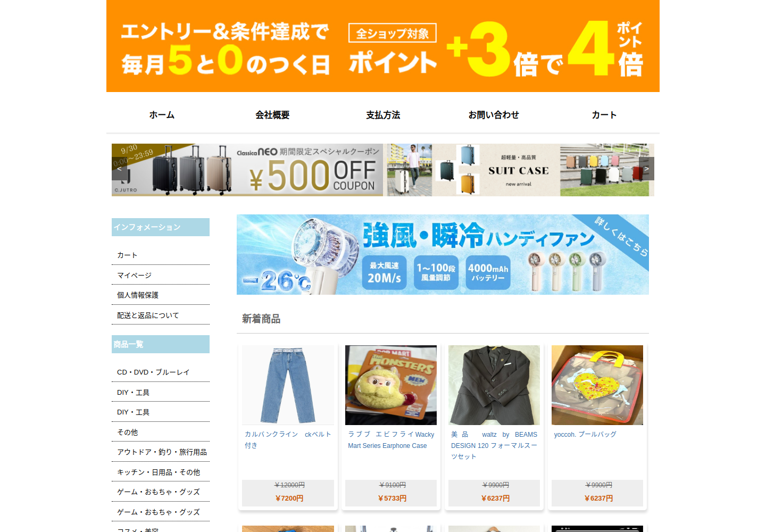Browse アウトドア・釣り・旅行用品 category
766x532 pixels.
point(162,452)
